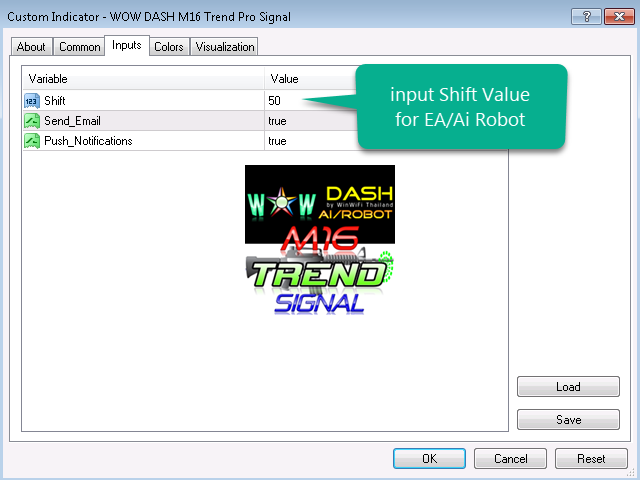Click the Variable column header
The width and height of the screenshot is (640, 480).
pos(143,78)
